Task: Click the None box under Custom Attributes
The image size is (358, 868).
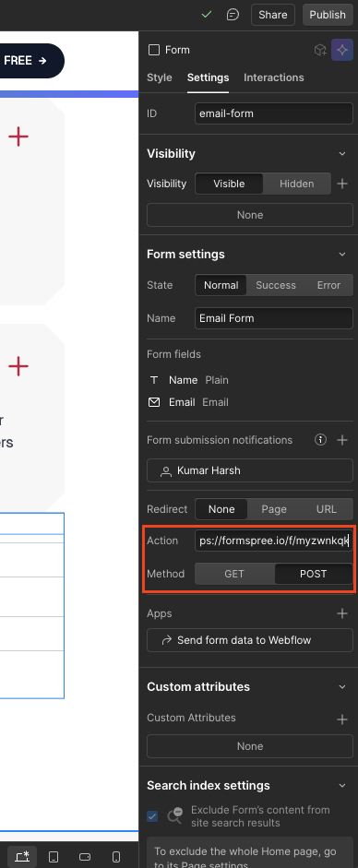Action: click(x=250, y=746)
